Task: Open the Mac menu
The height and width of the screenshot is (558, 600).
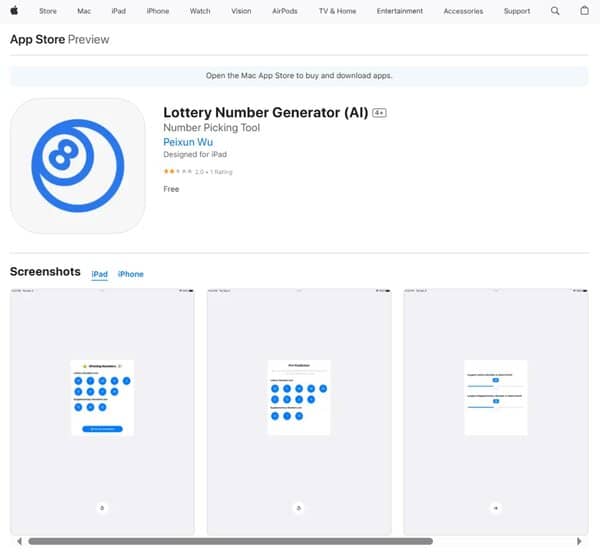Action: coord(84,11)
